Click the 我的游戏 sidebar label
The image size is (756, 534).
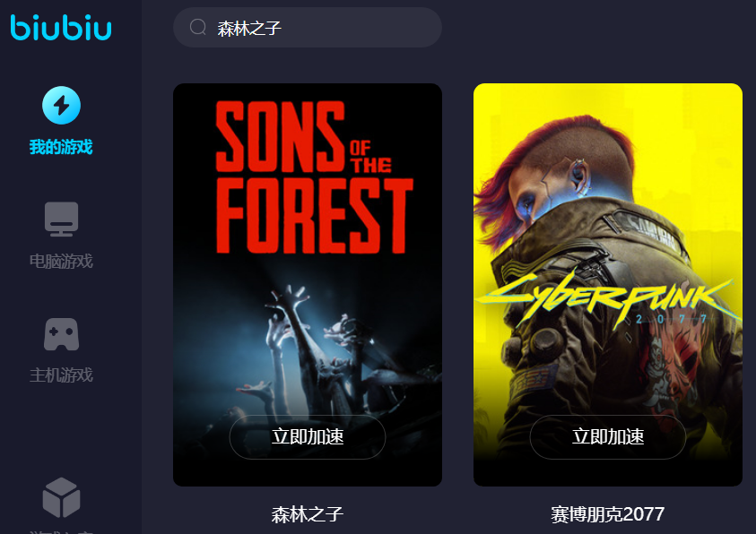tap(61, 147)
